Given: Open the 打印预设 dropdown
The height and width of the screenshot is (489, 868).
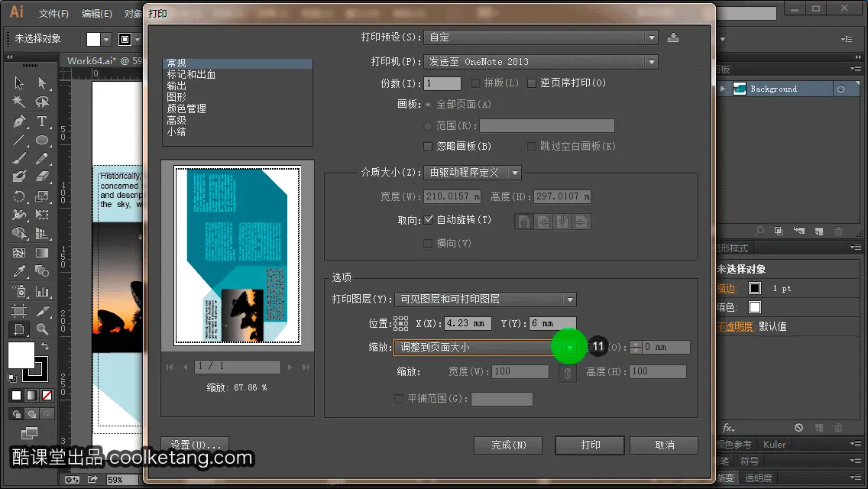Looking at the screenshot, I should (x=541, y=37).
